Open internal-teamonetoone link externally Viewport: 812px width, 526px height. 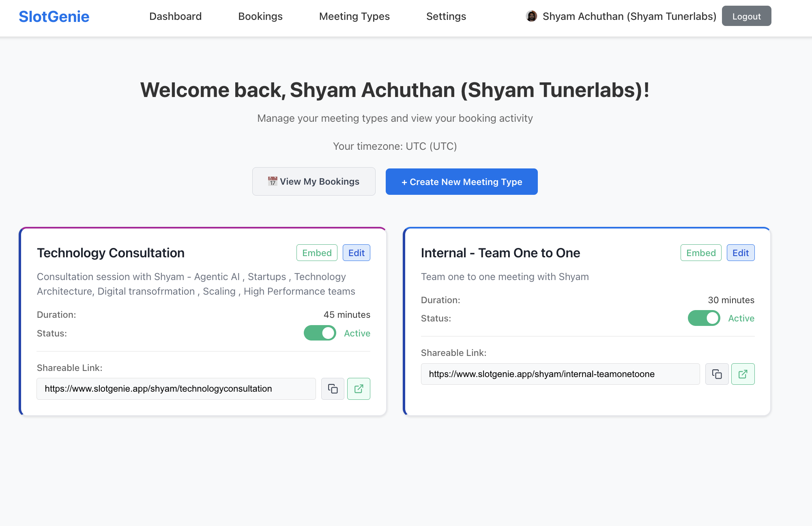click(x=743, y=374)
